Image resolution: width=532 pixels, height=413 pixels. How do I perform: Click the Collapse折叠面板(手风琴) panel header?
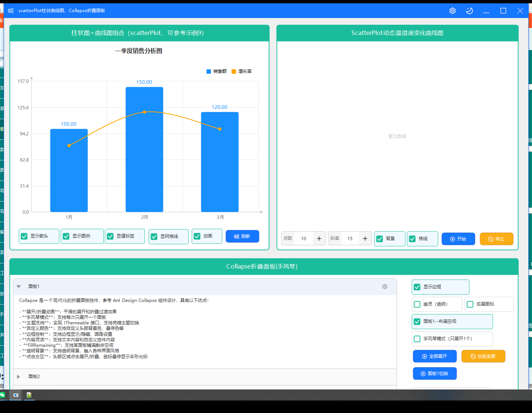tap(264, 267)
